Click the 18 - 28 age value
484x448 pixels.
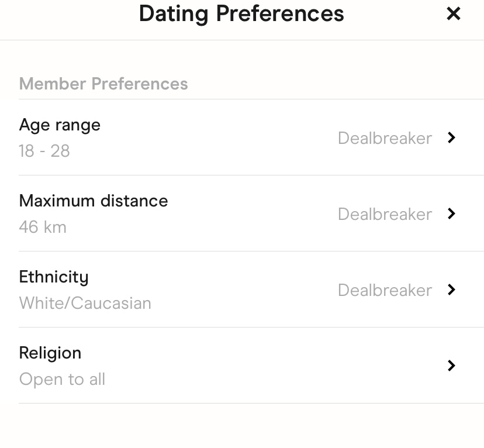(x=44, y=151)
